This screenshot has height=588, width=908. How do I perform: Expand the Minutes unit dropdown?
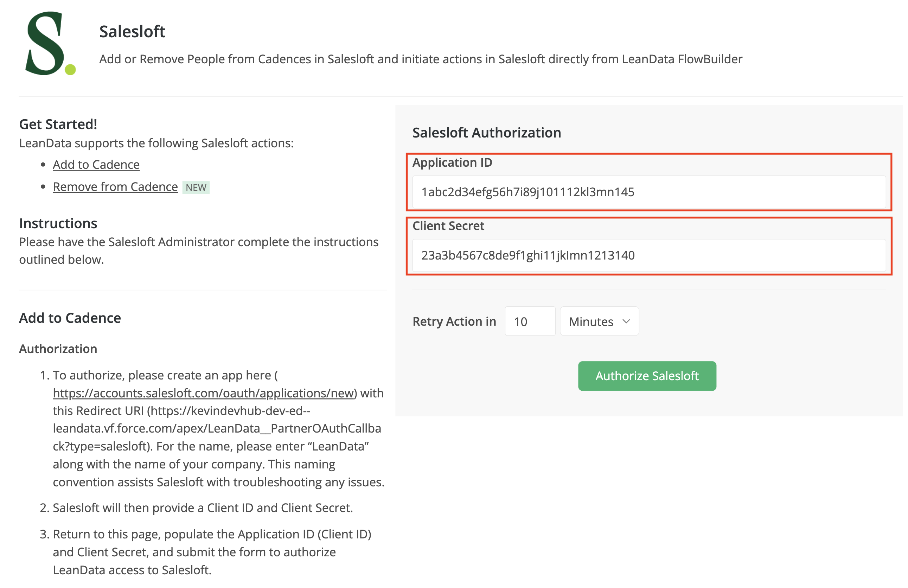tap(599, 321)
